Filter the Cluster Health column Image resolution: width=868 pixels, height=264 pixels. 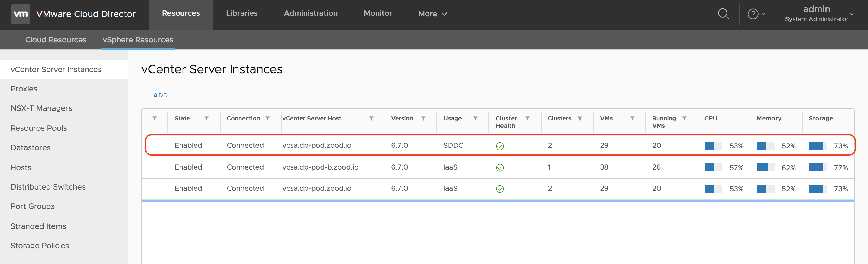coord(527,118)
